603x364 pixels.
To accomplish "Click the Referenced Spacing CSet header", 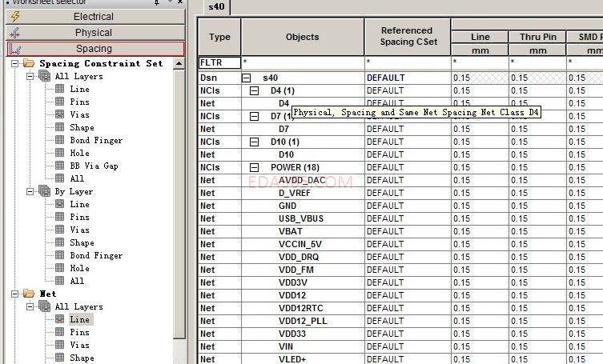I will click(408, 37).
